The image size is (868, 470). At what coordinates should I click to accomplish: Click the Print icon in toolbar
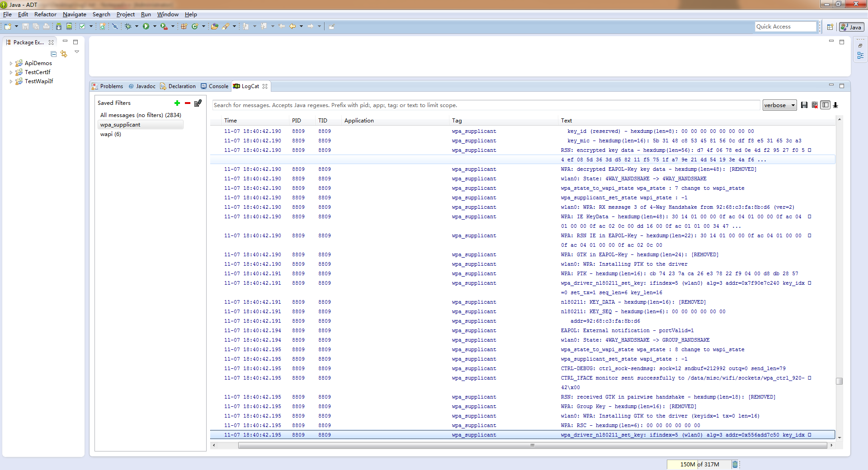tap(46, 27)
